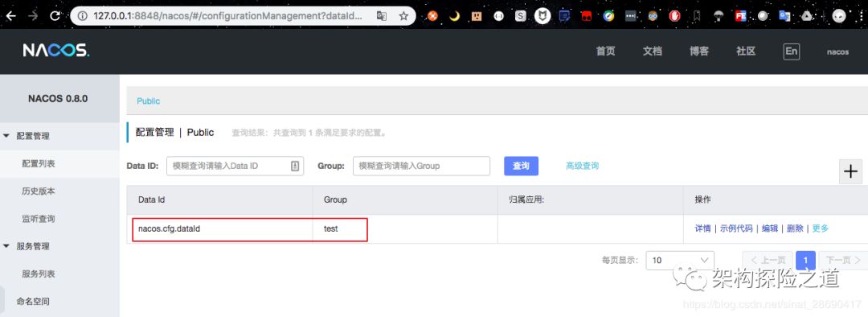The width and height of the screenshot is (868, 317).
Task: Click 删除 for nacos.cfg.dataId
Action: [x=795, y=228]
